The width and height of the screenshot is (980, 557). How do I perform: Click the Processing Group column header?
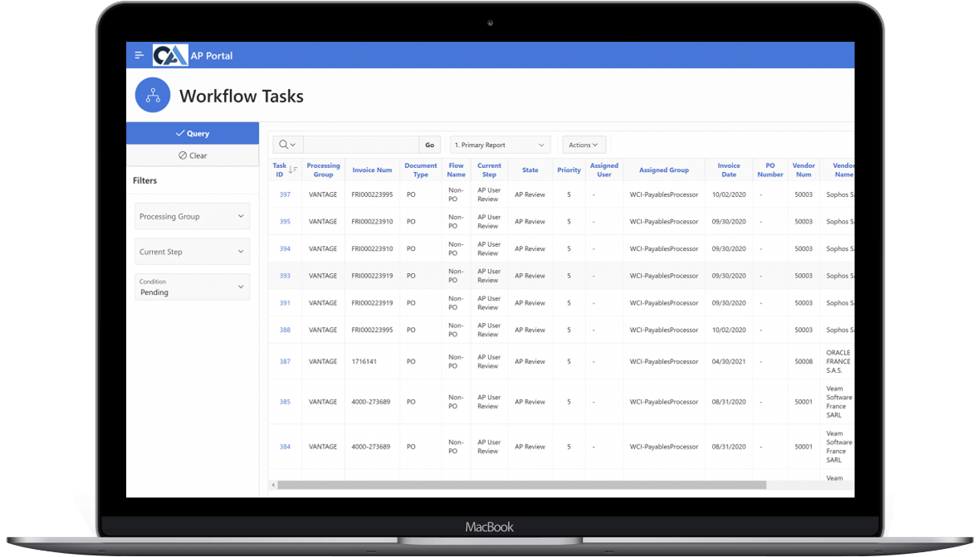pyautogui.click(x=323, y=170)
